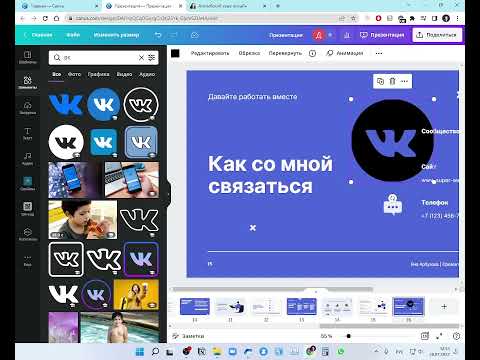Open the help question mark icon
The image size is (480, 360).
click(456, 336)
